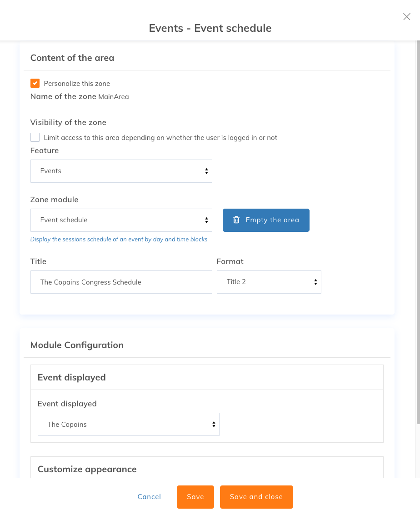Open the Zone module dropdown showing Event schedule
Image resolution: width=420 pixels, height=525 pixels.
click(121, 220)
